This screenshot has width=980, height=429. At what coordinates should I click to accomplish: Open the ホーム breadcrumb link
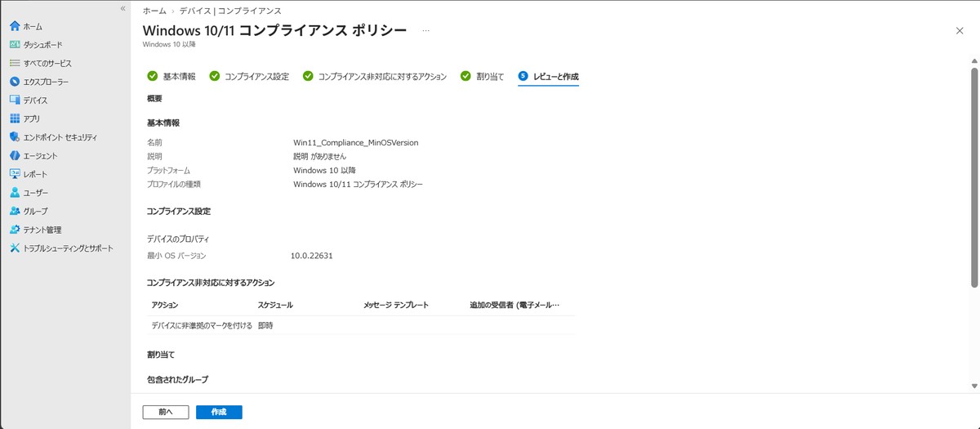[154, 11]
